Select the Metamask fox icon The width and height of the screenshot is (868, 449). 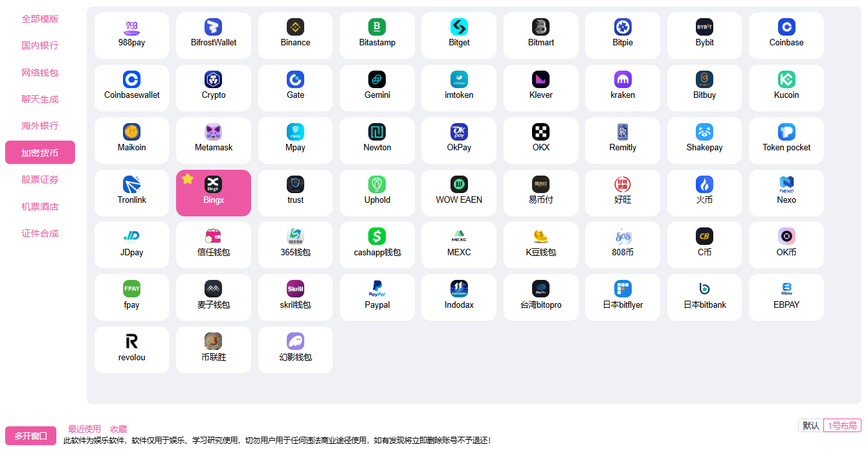pyautogui.click(x=214, y=132)
